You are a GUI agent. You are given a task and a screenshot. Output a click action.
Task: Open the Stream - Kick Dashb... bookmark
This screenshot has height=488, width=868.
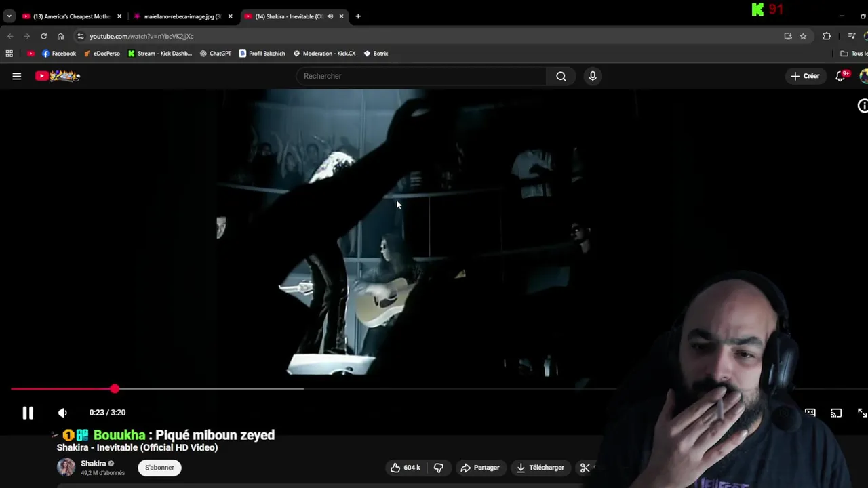click(160, 54)
